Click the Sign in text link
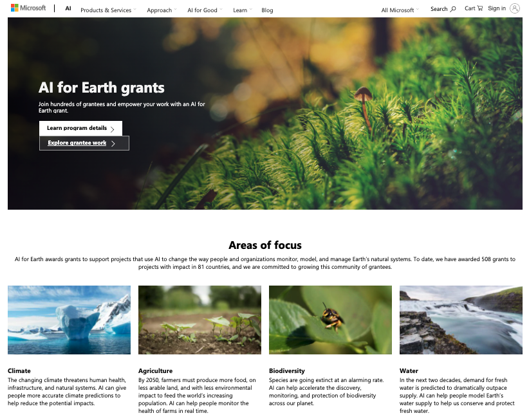529x420 pixels. pos(497,8)
